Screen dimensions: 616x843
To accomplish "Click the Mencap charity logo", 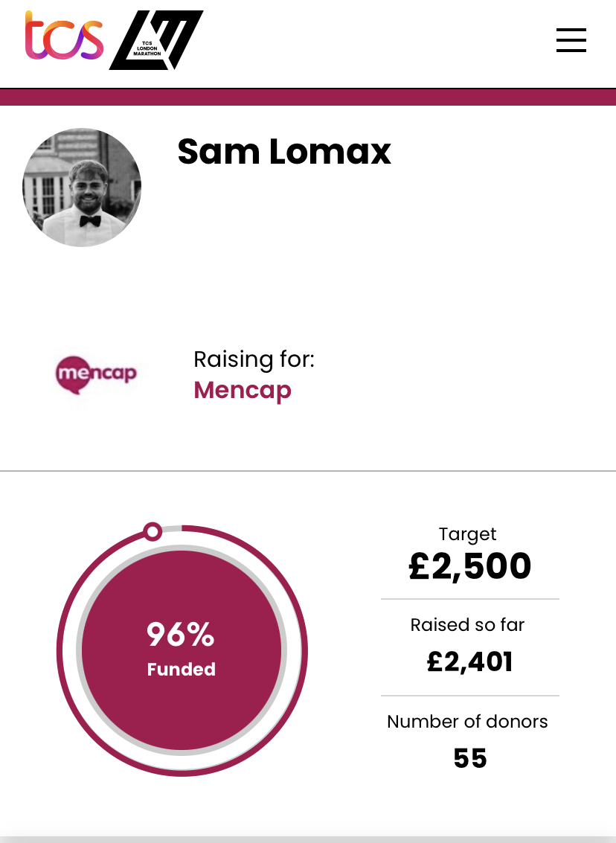I will point(96,374).
